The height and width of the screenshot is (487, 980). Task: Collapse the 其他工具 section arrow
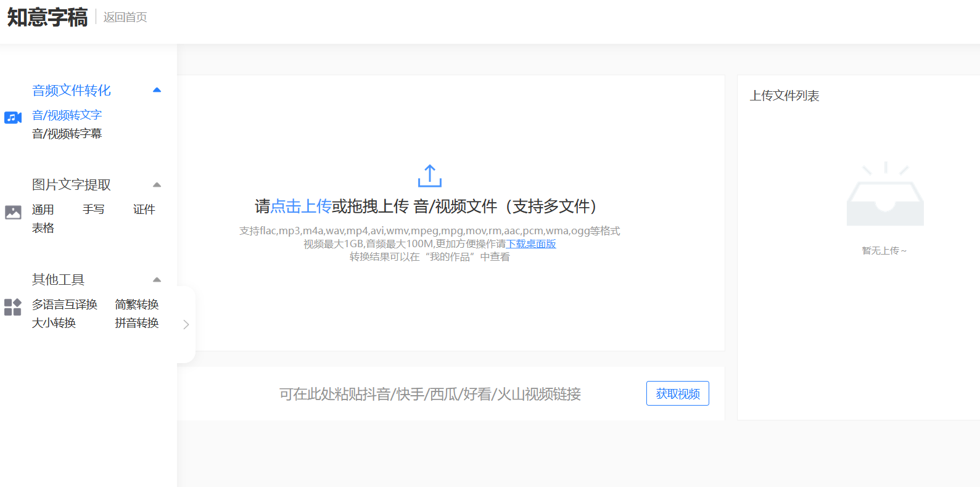pos(157,280)
